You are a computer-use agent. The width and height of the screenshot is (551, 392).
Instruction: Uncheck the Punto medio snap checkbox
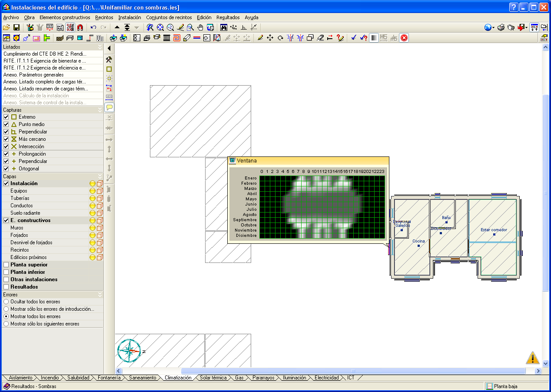(6, 124)
